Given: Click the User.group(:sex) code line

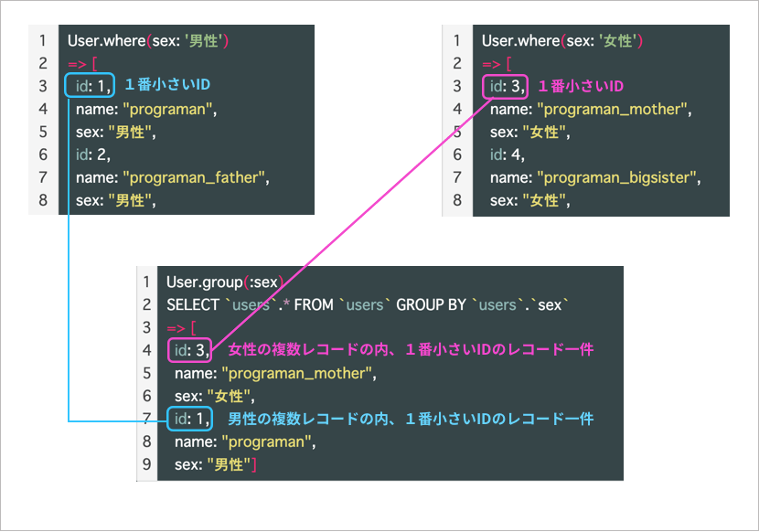Looking at the screenshot, I should pos(225,282).
